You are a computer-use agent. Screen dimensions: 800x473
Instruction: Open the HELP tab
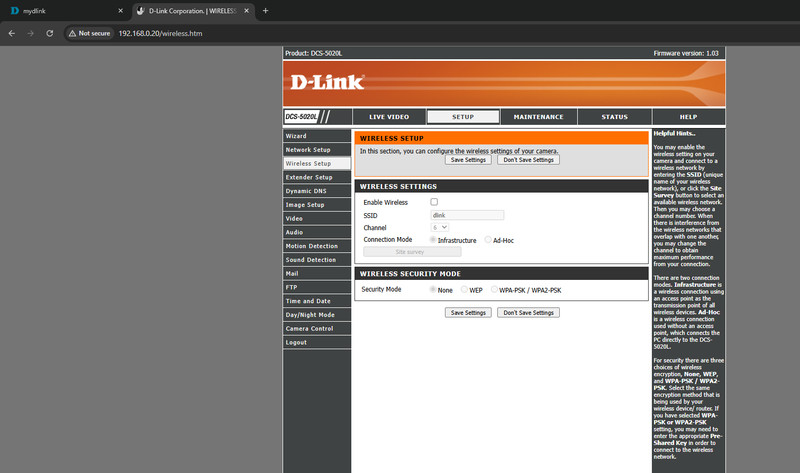tap(688, 117)
